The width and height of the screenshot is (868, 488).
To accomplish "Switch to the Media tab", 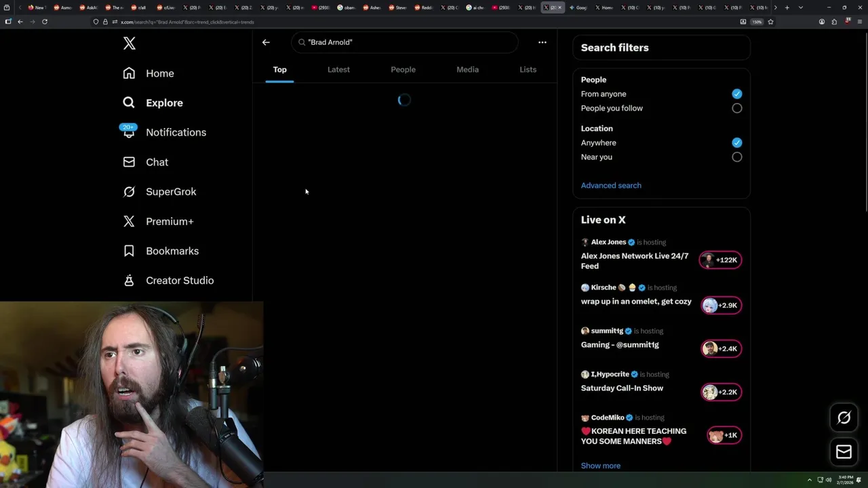I will [x=467, y=70].
